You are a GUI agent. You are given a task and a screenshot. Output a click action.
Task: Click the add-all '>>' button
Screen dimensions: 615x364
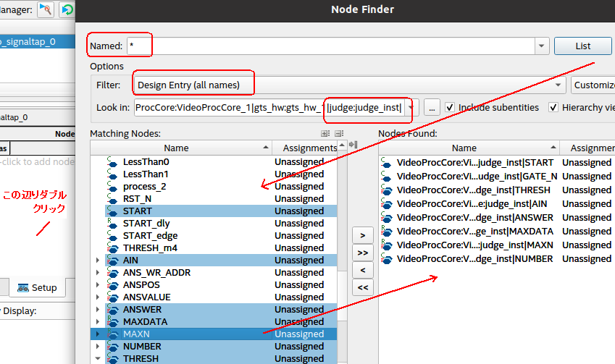pyautogui.click(x=363, y=253)
